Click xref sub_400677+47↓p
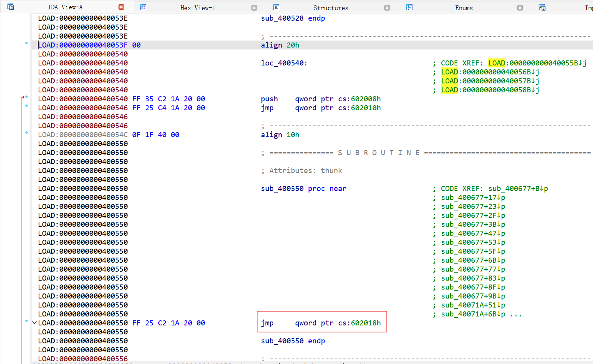The height and width of the screenshot is (364, 593). click(x=473, y=233)
